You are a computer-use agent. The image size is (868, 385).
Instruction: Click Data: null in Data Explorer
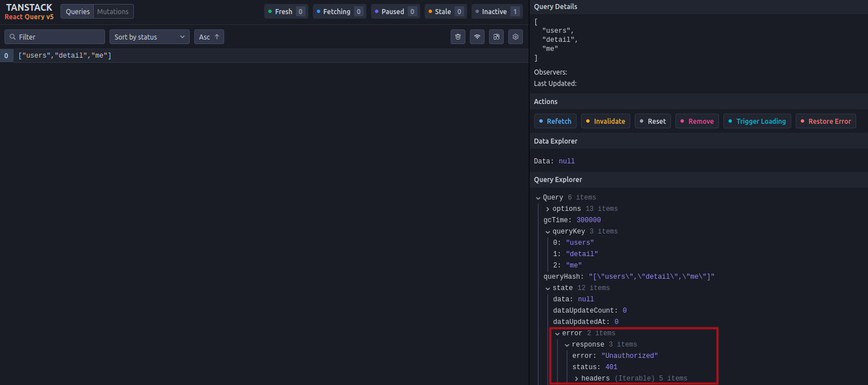tap(555, 161)
